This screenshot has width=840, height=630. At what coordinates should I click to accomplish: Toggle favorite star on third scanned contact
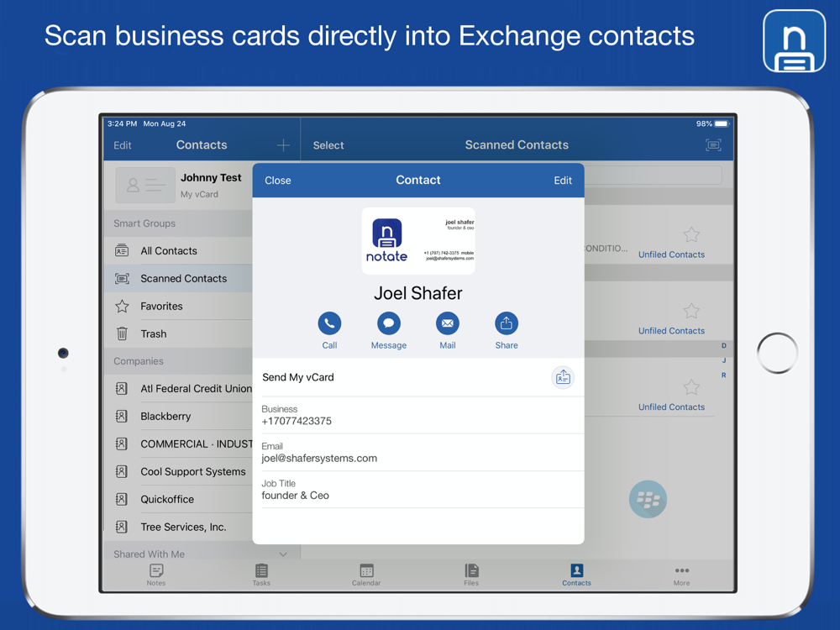pos(691,387)
